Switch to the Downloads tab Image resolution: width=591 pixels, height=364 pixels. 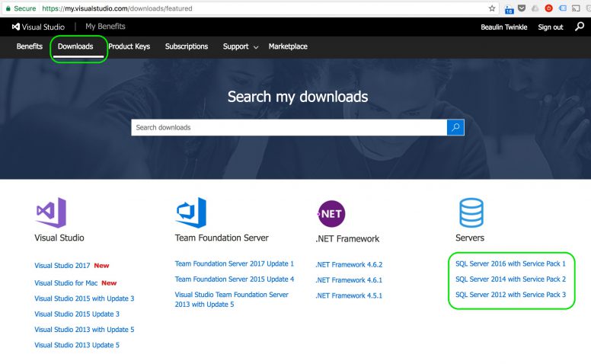click(75, 46)
